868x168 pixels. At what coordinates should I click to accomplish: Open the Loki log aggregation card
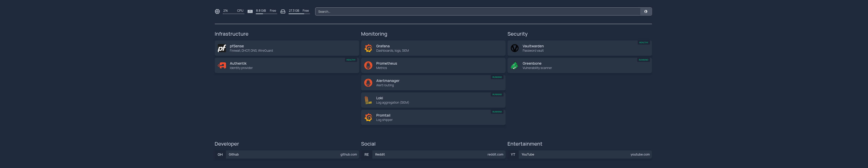[x=433, y=100]
